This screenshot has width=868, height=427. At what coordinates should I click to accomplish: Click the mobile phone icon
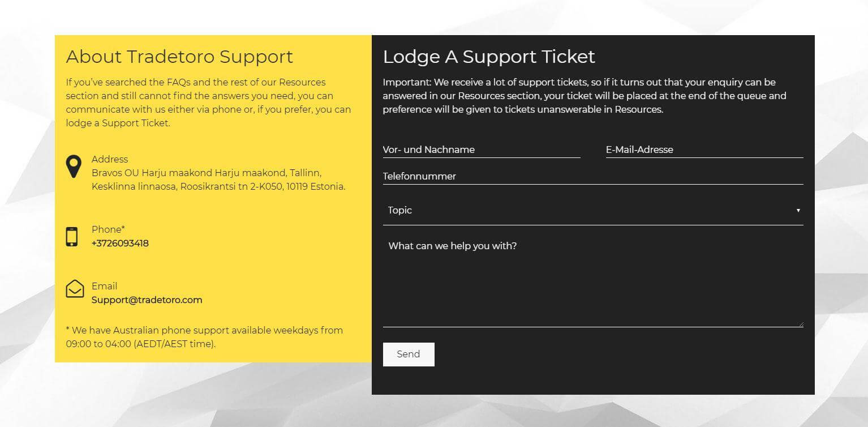(x=72, y=237)
